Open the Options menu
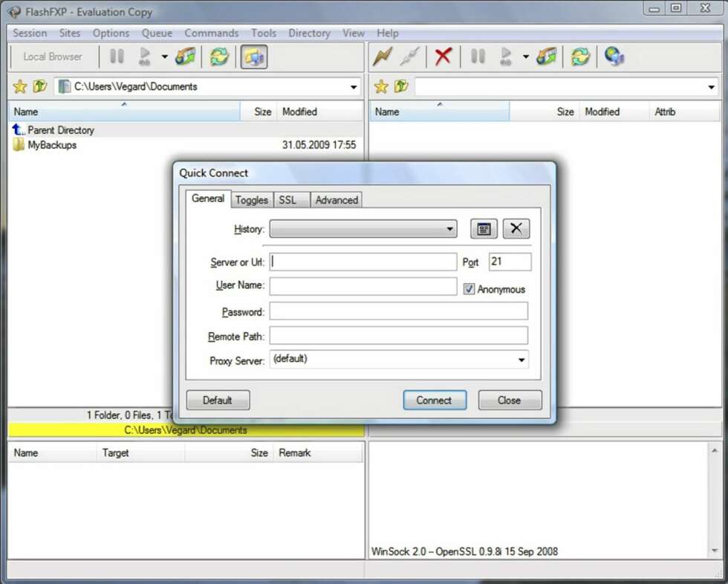 coord(111,33)
